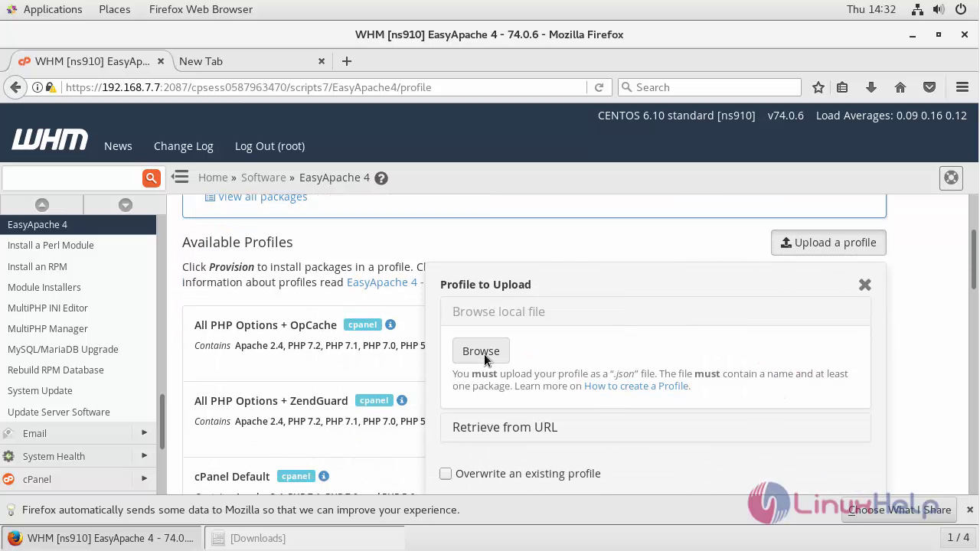The height and width of the screenshot is (551, 980).
Task: Open Pocket icon in Firefox toolbar
Action: [x=929, y=87]
